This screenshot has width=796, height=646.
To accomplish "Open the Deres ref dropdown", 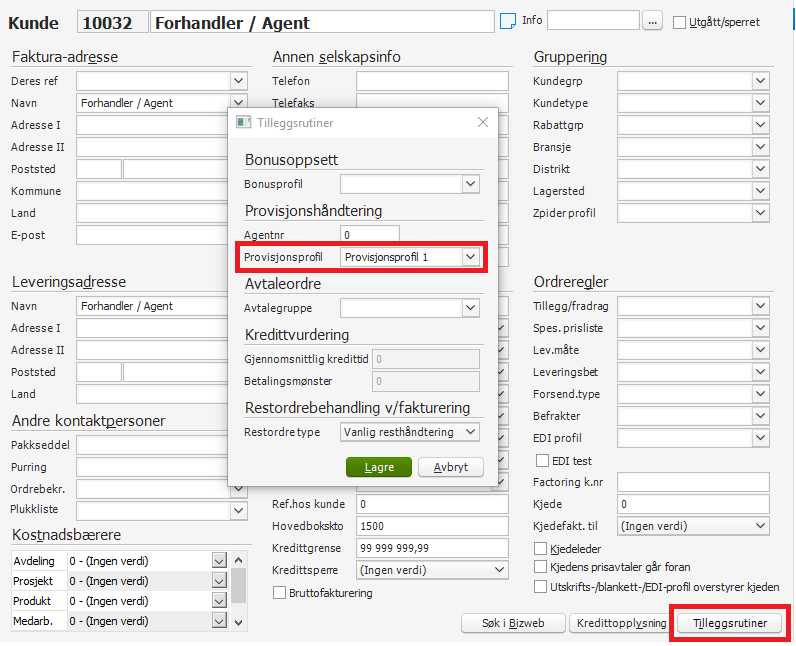I will tap(239, 81).
